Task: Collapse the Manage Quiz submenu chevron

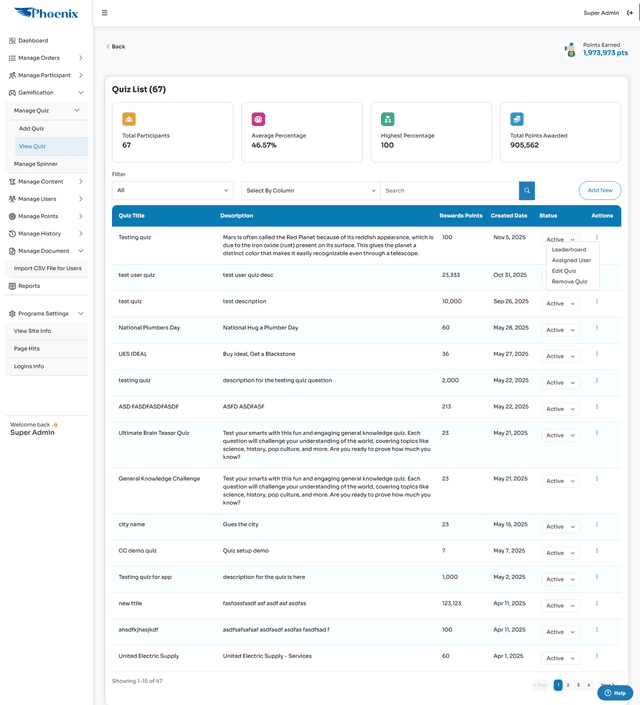Action: click(77, 110)
